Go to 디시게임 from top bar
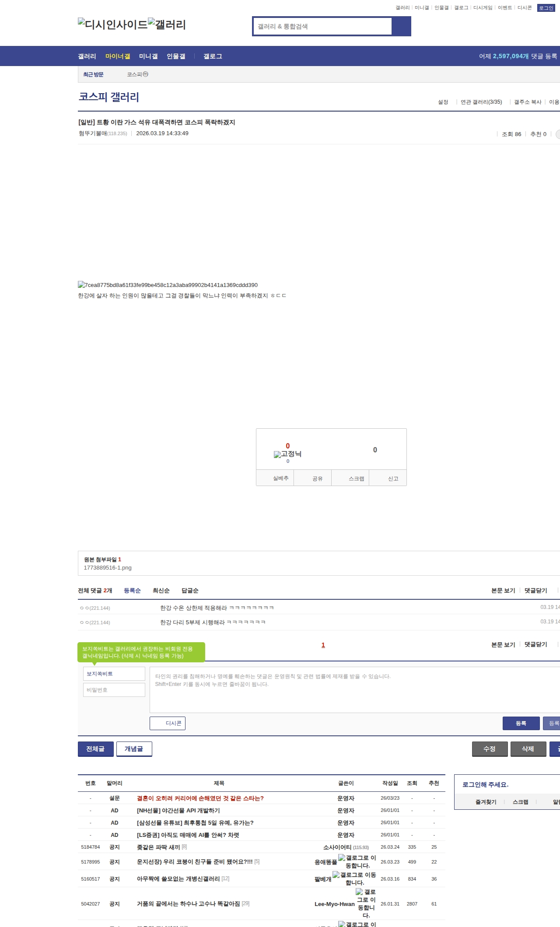The height and width of the screenshot is (927, 560). 483,8
